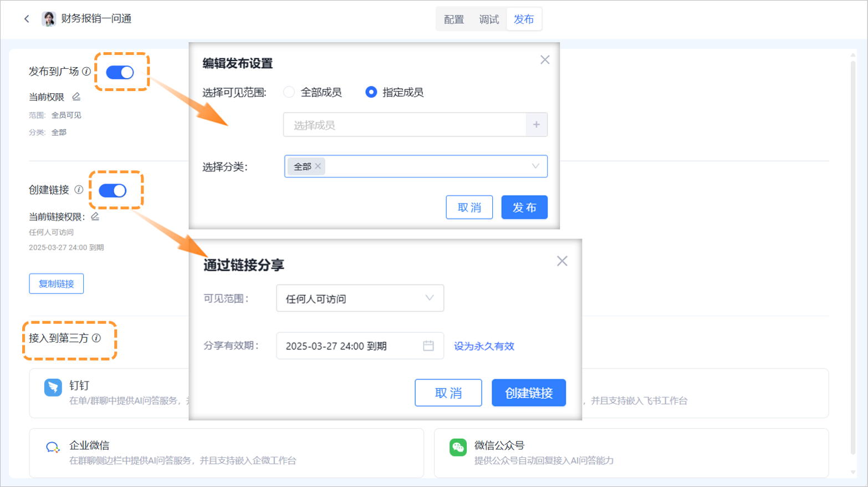Click the back arrow beside 财务报销一问通
This screenshot has height=487, width=868.
coord(27,19)
